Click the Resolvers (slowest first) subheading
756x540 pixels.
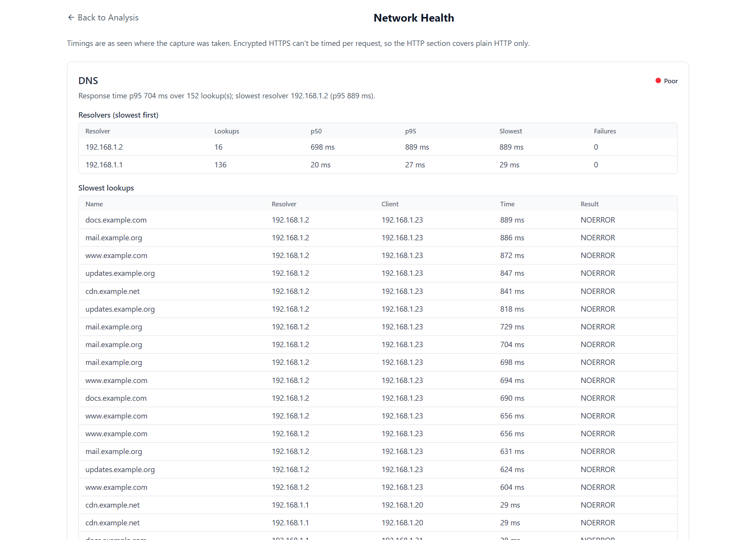point(118,115)
